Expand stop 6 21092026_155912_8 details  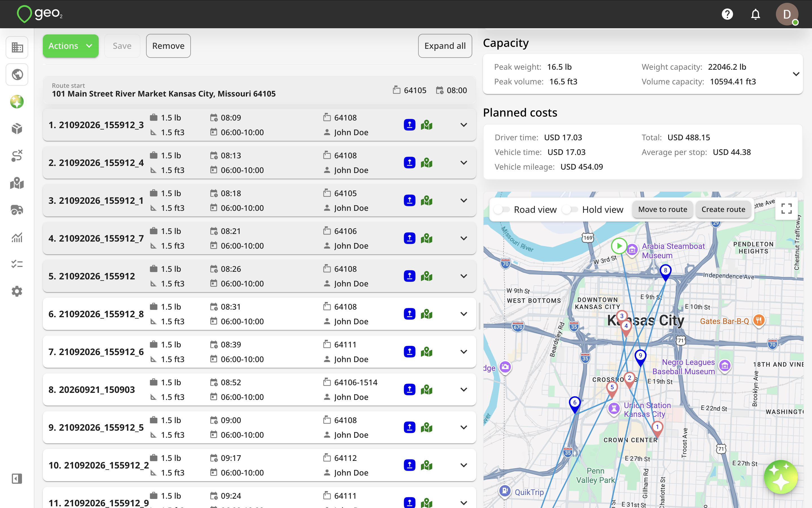coord(464,314)
